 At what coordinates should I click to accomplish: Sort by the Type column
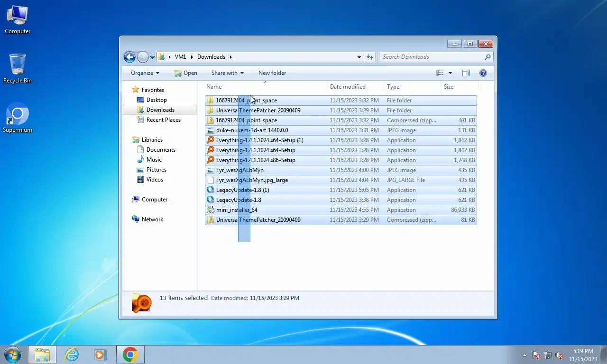(x=412, y=87)
